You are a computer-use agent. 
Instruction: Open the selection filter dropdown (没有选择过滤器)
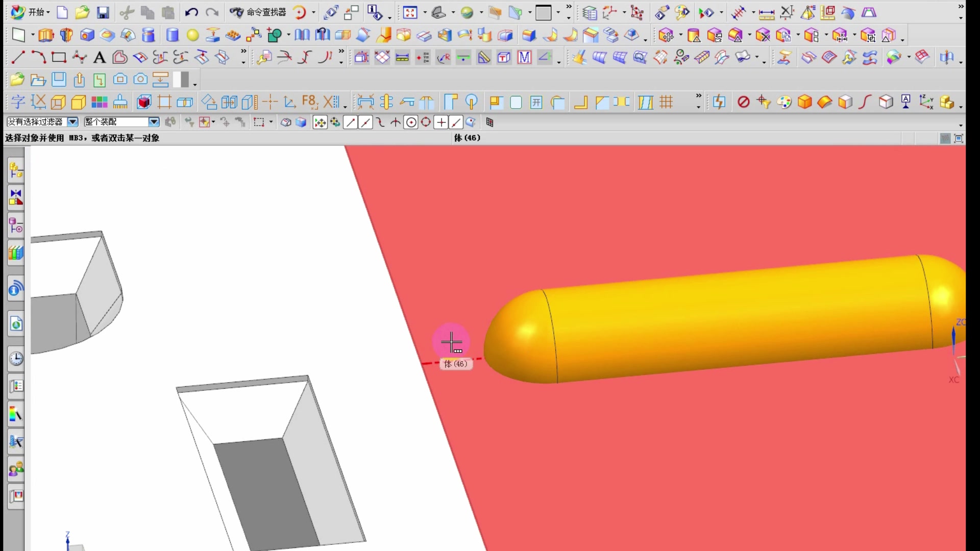72,122
